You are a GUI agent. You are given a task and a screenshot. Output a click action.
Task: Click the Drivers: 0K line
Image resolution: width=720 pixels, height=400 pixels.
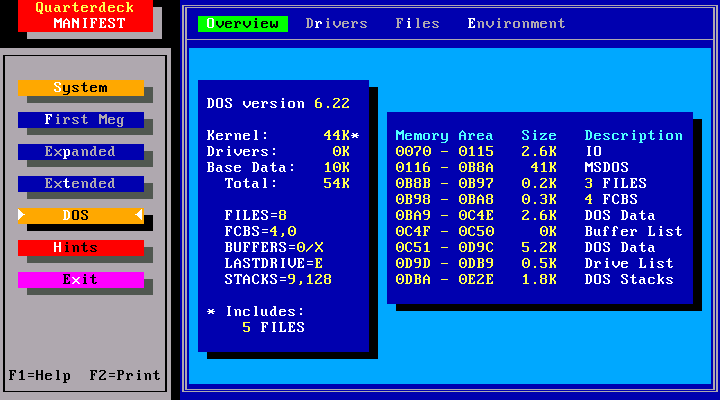point(278,152)
